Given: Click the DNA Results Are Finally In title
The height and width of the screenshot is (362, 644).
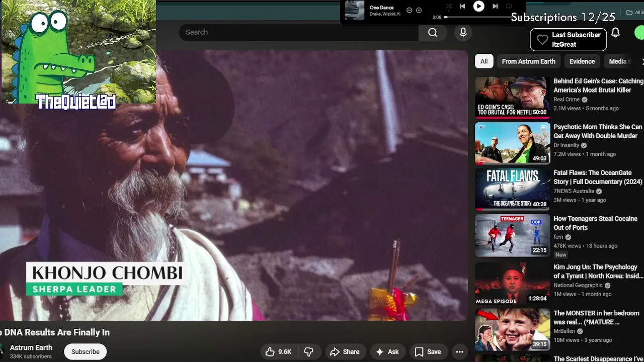Looking at the screenshot, I should pos(55,332).
